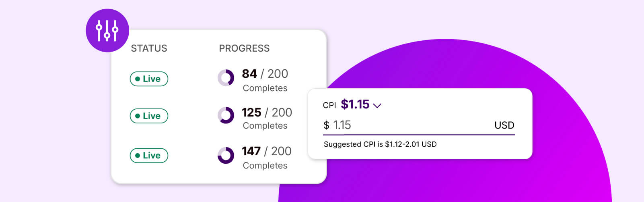Click the Suggested CPI $1.12-2.01 USD hint

pos(380,144)
